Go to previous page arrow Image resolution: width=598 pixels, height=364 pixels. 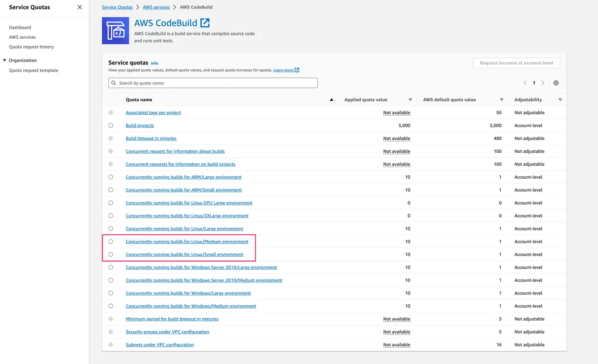point(525,83)
